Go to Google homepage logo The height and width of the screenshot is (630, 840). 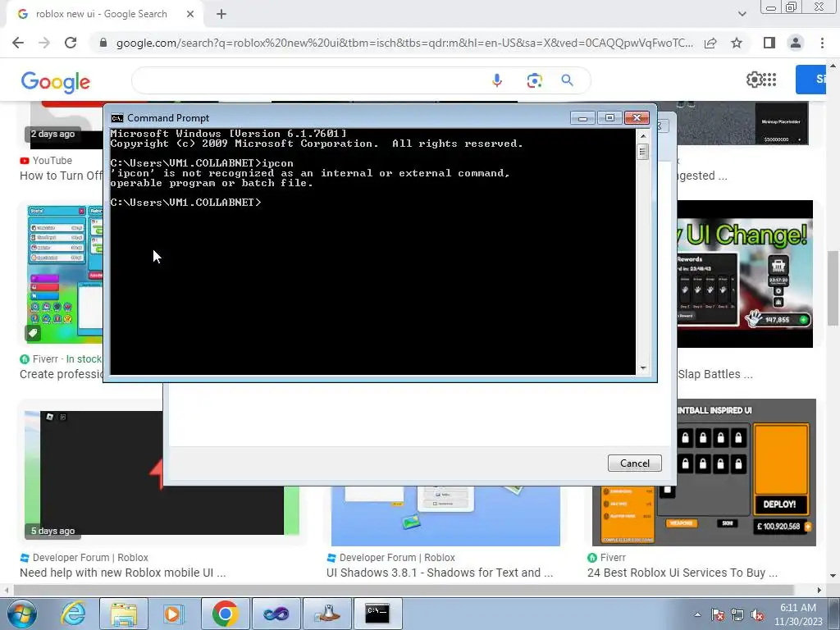pos(56,82)
